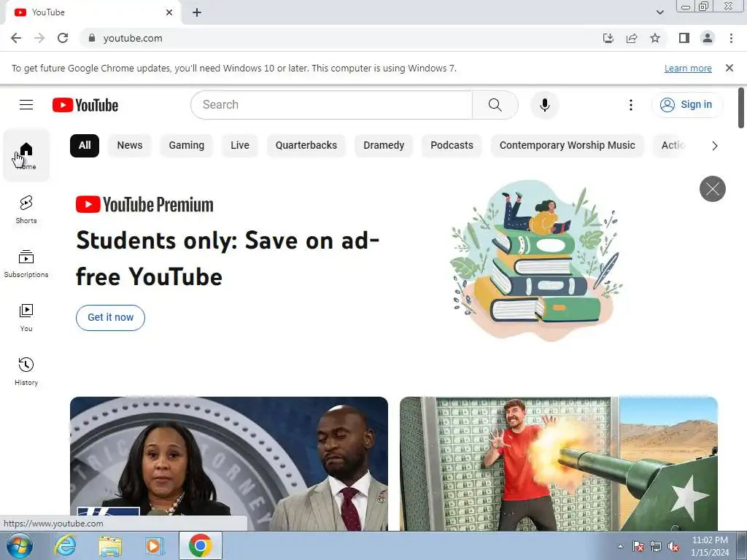Dismiss the Chrome update infobar
This screenshot has height=560, width=747.
coord(729,68)
